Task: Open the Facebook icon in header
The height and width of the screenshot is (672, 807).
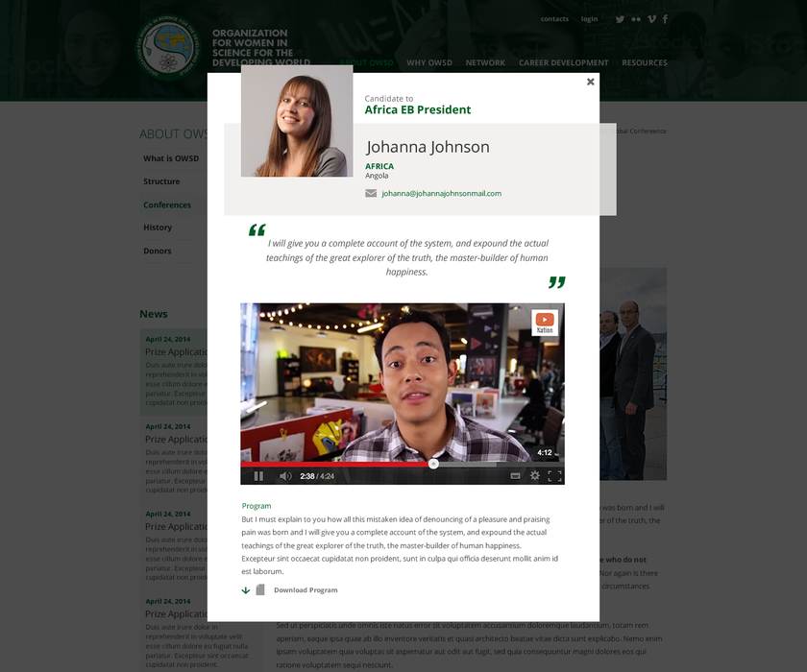Action: (665, 19)
